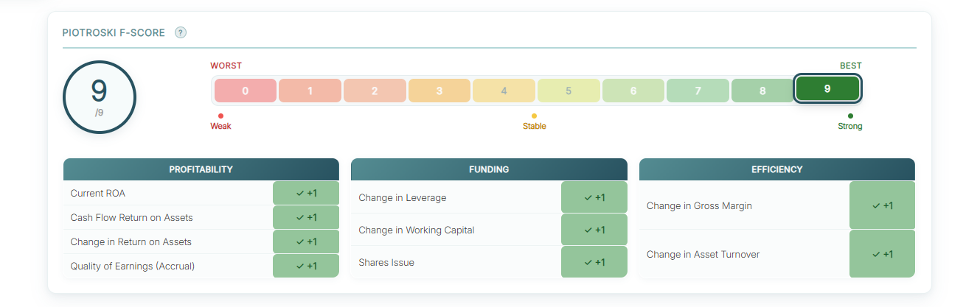Click the Cash Flow Return on Assets row
The image size is (980, 307).
tap(201, 217)
